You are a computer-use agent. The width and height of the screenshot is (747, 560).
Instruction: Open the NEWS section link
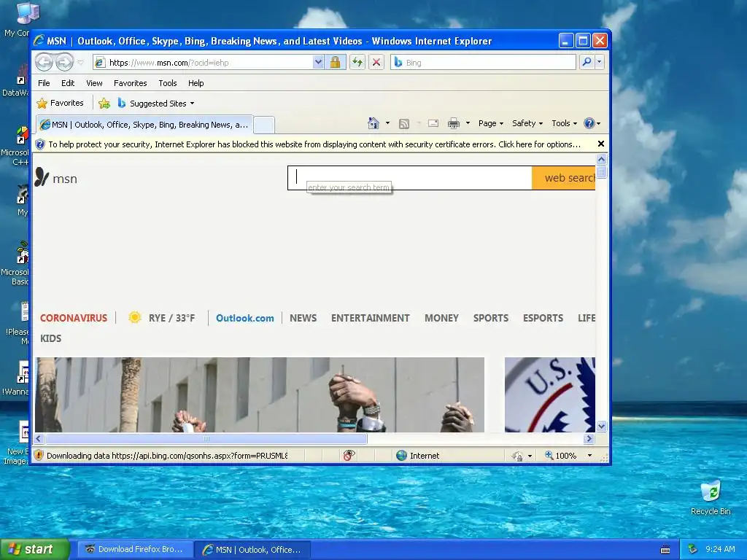tap(303, 318)
